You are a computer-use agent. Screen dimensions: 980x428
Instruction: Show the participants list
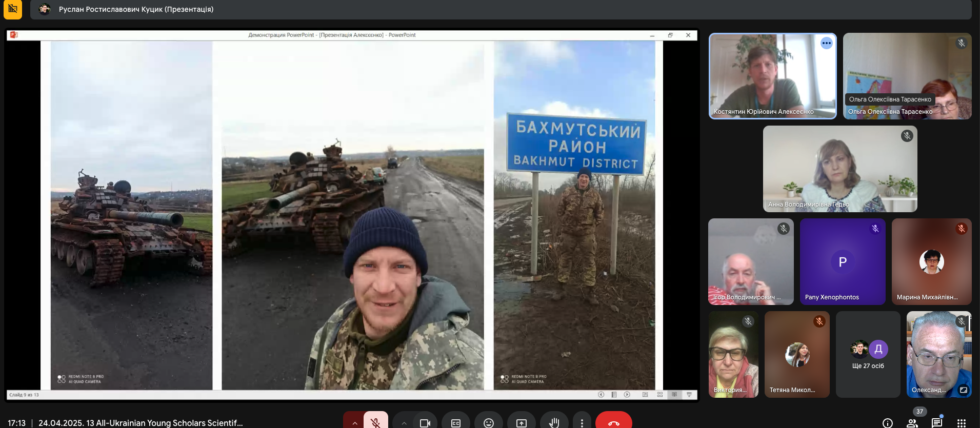tap(912, 422)
